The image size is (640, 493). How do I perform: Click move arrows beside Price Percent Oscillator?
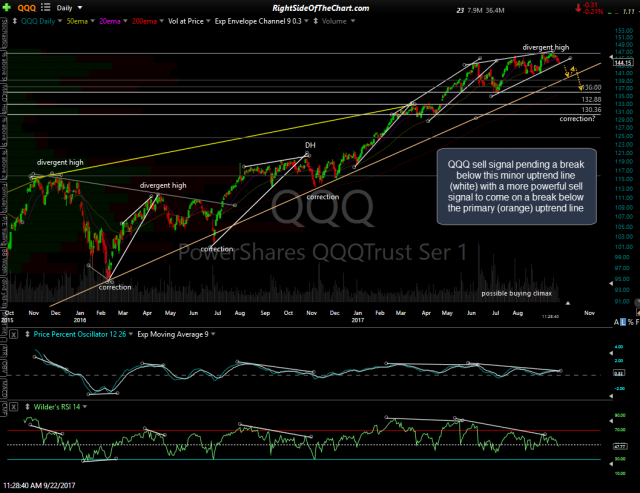click(27, 334)
